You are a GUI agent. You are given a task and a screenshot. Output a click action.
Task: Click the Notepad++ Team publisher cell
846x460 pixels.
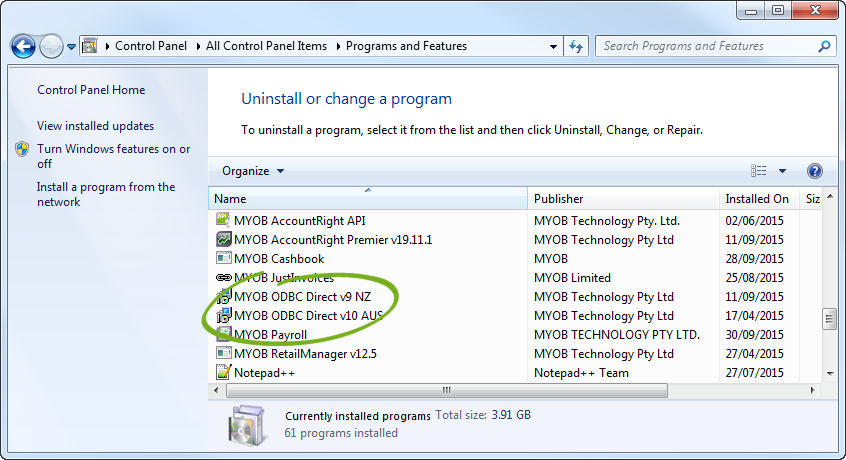pos(581,373)
